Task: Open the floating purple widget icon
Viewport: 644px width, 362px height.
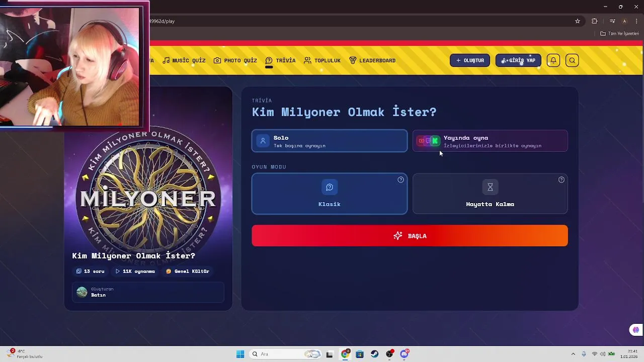Action: [636, 330]
